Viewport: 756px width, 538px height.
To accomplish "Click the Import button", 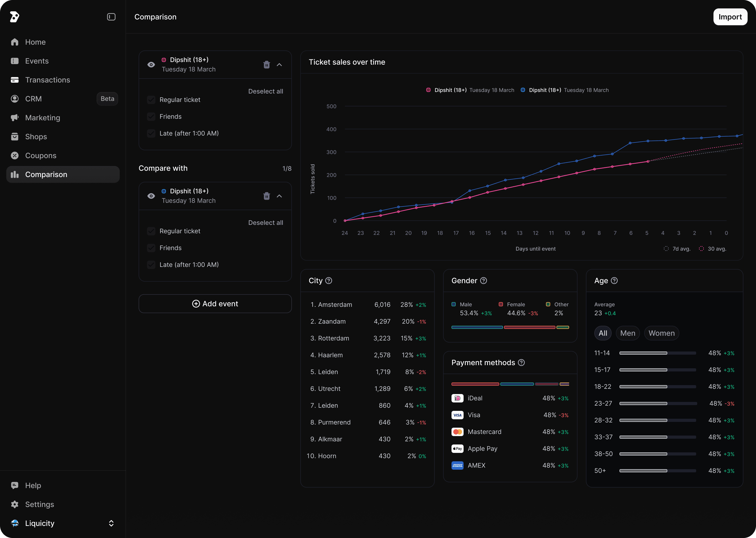I will (x=730, y=17).
